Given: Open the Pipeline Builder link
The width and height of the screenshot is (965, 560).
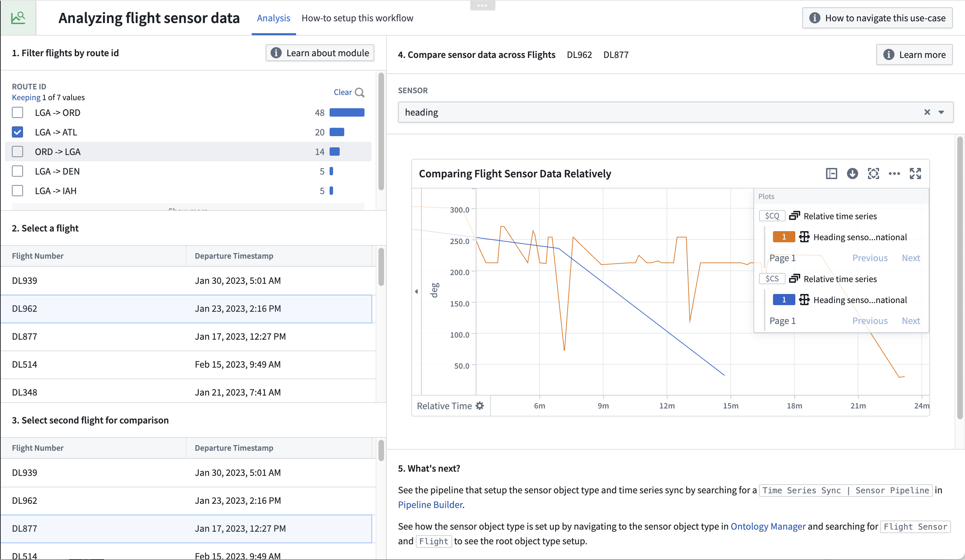Looking at the screenshot, I should (x=430, y=504).
